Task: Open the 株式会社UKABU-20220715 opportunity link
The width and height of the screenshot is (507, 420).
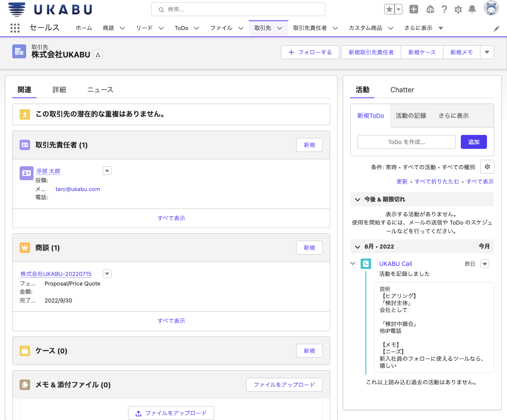Action: coord(56,274)
